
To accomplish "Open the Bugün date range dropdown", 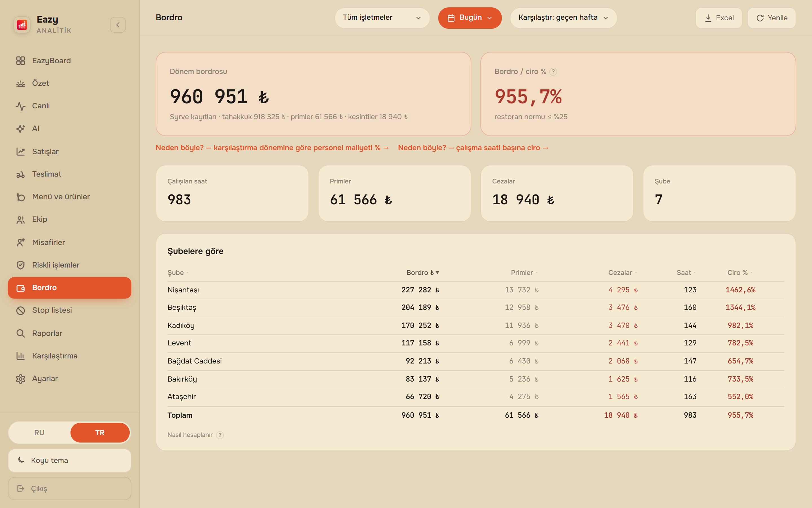I will (470, 18).
